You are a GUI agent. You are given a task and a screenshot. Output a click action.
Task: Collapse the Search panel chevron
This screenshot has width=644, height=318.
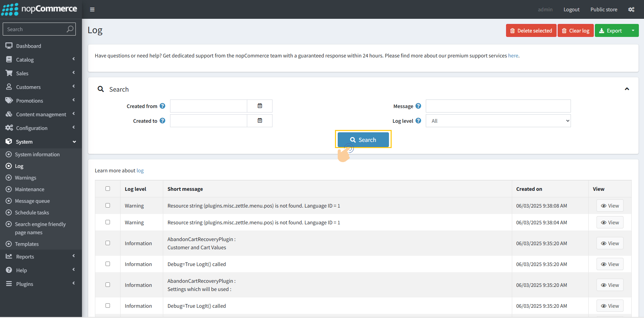click(627, 89)
